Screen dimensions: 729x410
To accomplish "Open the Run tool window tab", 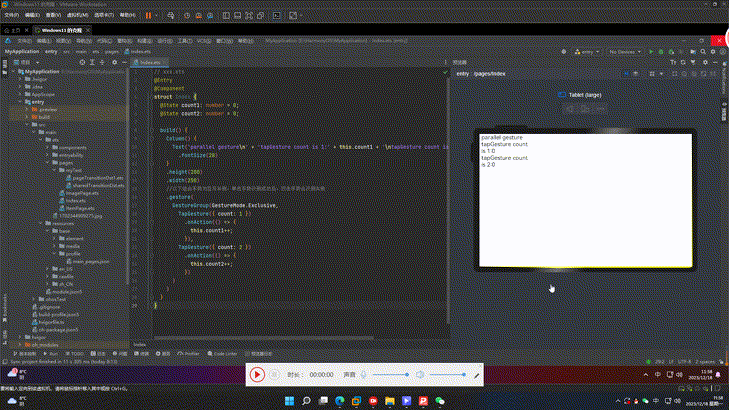I will pyautogui.click(x=51, y=354).
